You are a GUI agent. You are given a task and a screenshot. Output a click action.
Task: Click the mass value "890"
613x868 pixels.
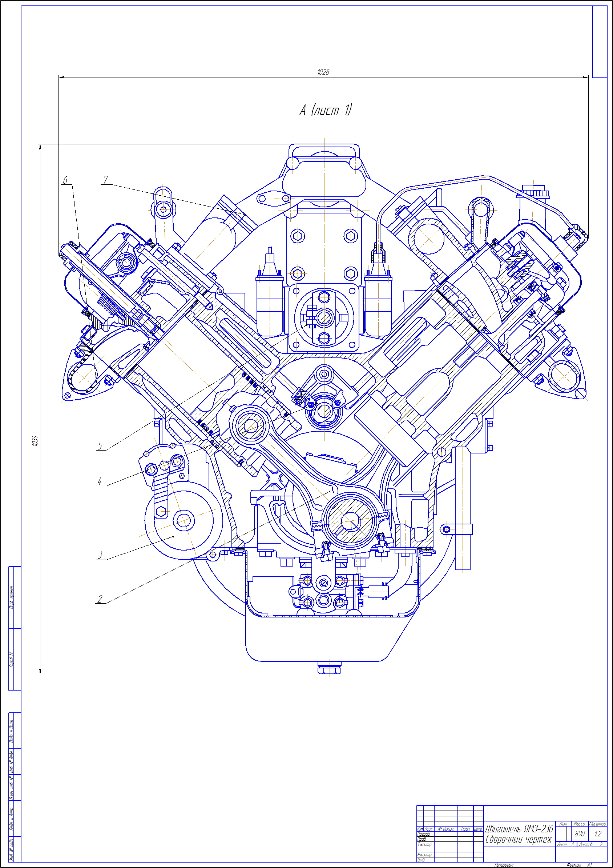click(x=580, y=833)
